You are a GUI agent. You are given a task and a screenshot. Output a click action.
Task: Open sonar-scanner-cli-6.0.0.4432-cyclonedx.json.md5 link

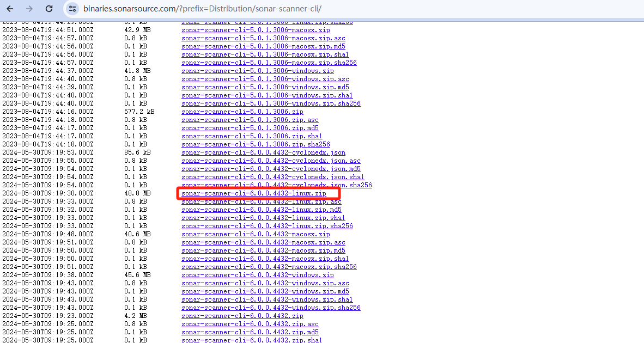pyautogui.click(x=271, y=169)
